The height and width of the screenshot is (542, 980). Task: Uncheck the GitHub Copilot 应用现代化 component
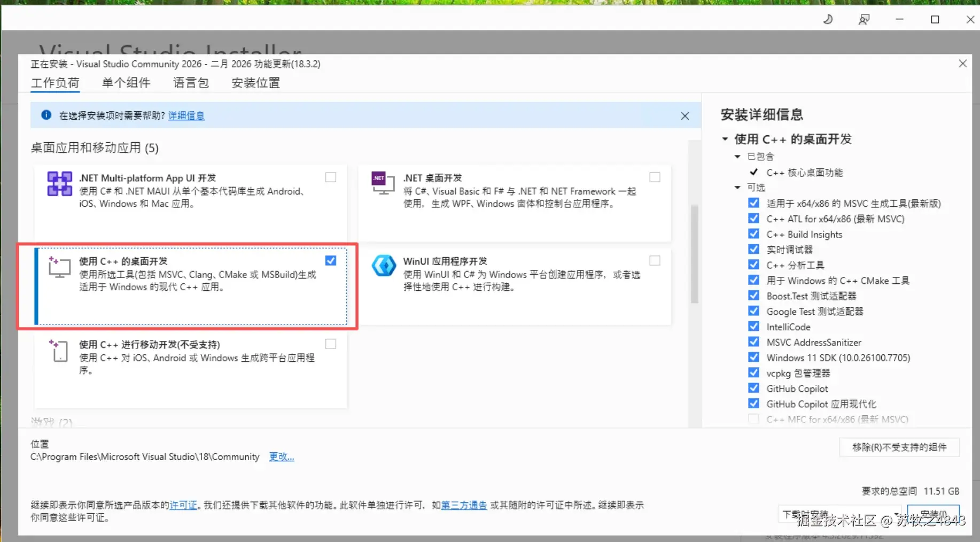753,404
